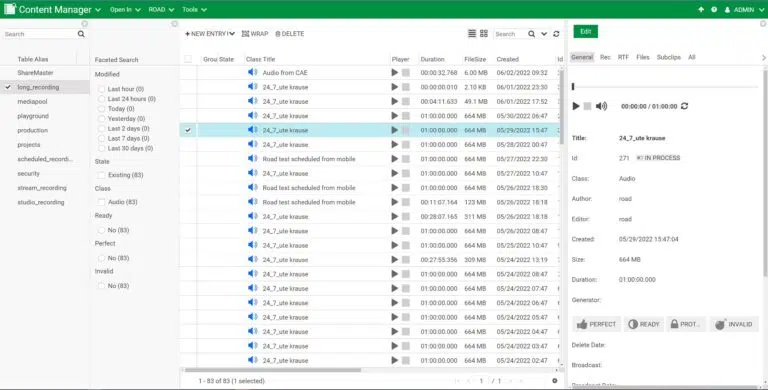The width and height of the screenshot is (768, 390).
Task: Sort by the Duration column header
Action: (432, 59)
